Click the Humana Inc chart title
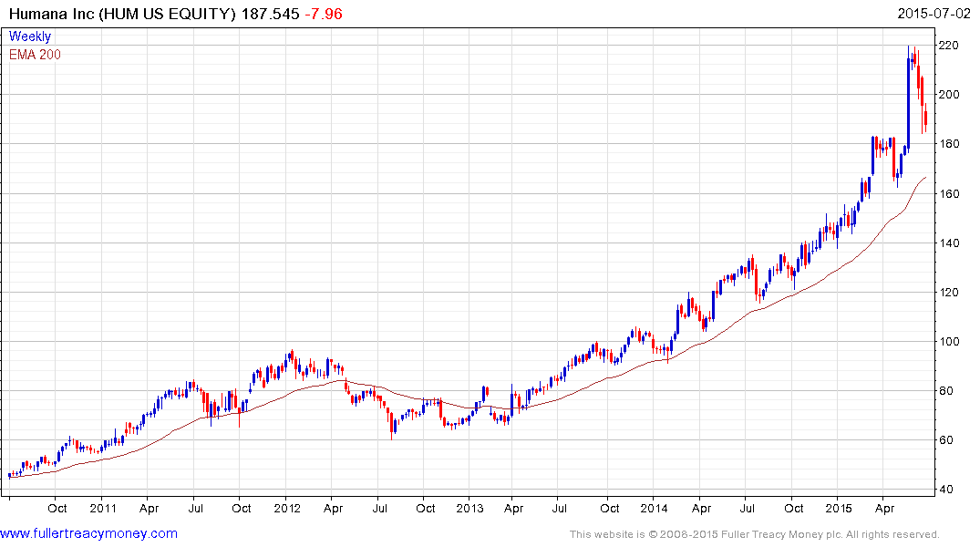 [122, 14]
